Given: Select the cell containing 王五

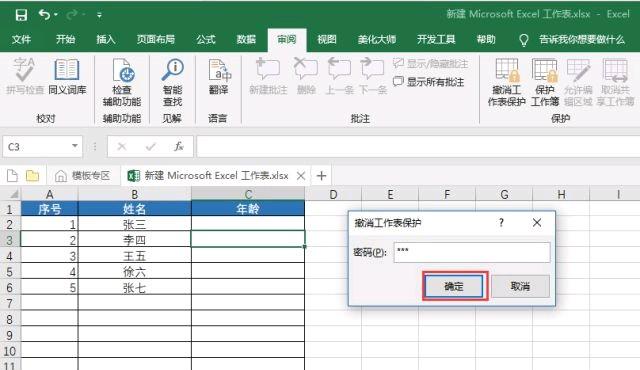Looking at the screenshot, I should 134,256.
